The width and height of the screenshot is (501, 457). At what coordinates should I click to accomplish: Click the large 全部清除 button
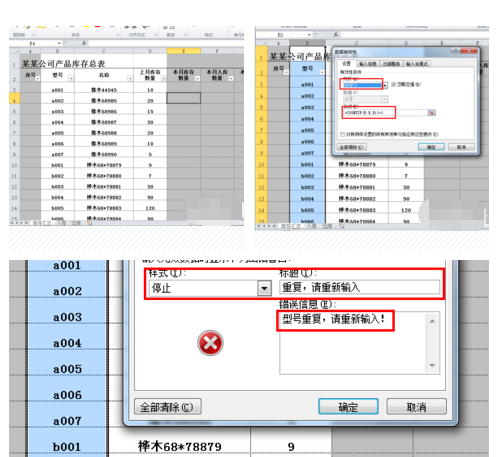click(167, 407)
